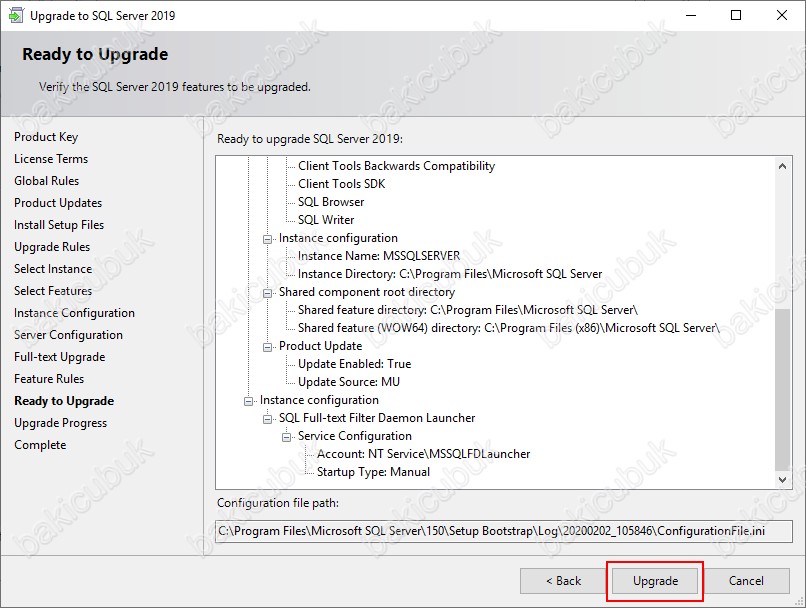Minimize the setup window
The width and height of the screenshot is (806, 608).
(x=689, y=16)
